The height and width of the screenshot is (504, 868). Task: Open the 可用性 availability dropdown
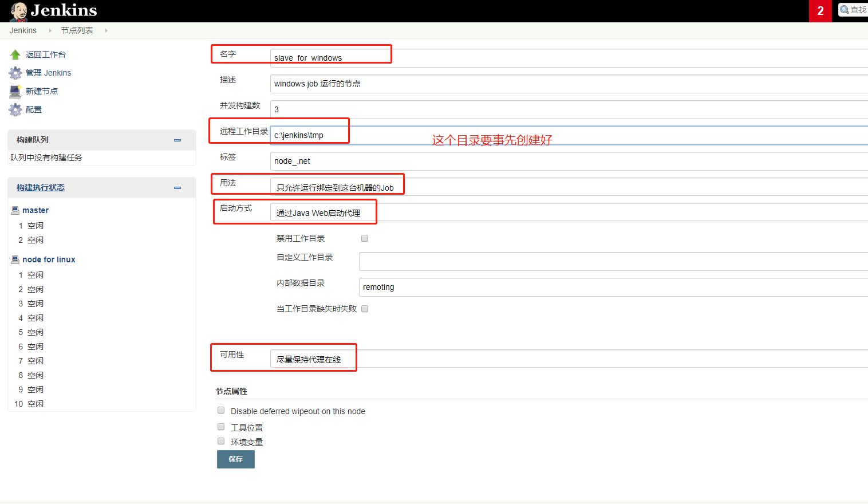tap(569, 359)
